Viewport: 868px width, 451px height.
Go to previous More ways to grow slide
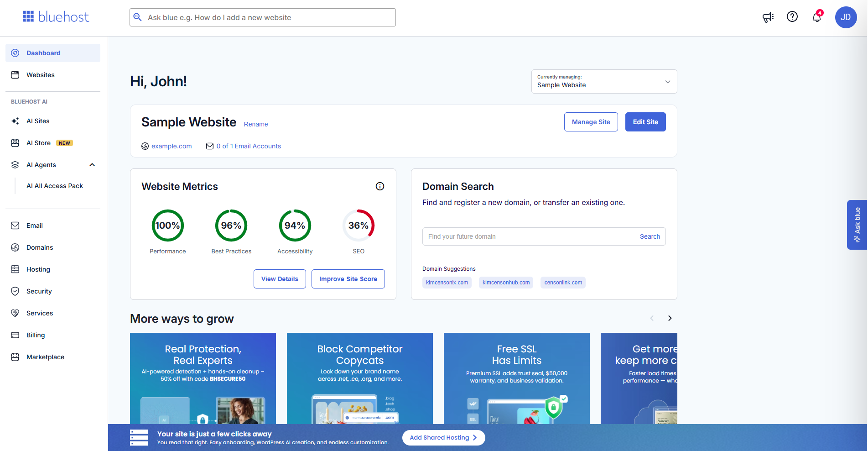(x=652, y=318)
